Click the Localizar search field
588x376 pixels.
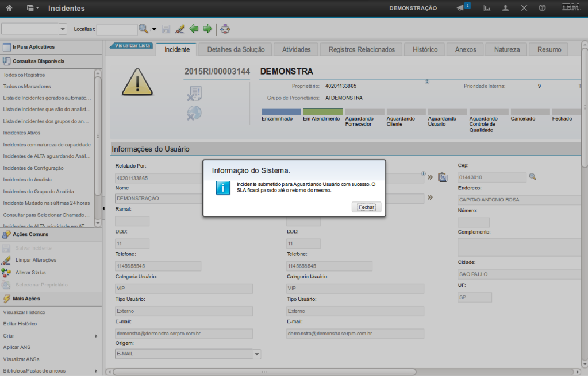coord(117,29)
